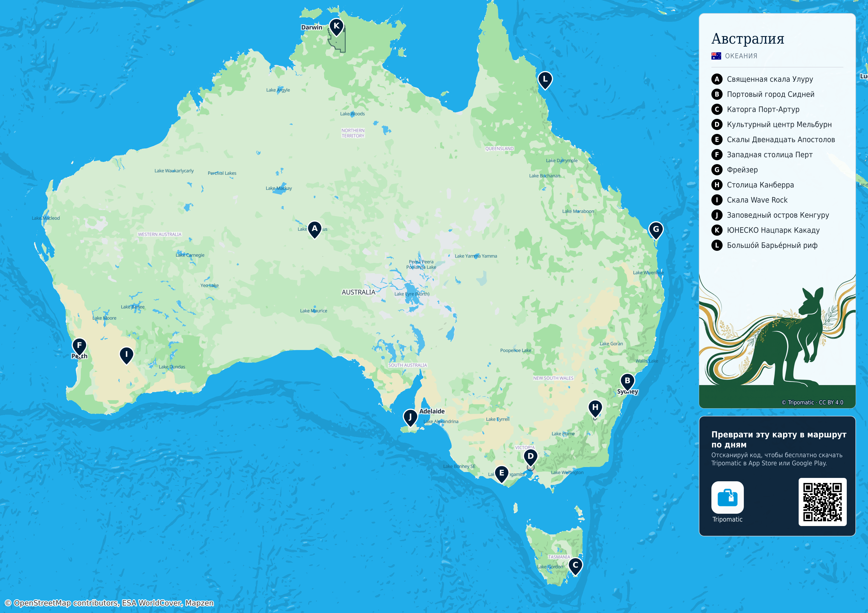
Task: Open the Tripomatic suitcase app icon
Action: coord(727,497)
